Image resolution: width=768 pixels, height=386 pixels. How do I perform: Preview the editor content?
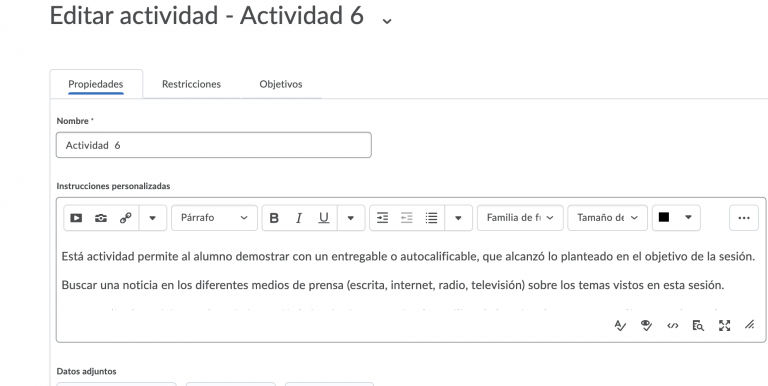pyautogui.click(x=698, y=325)
